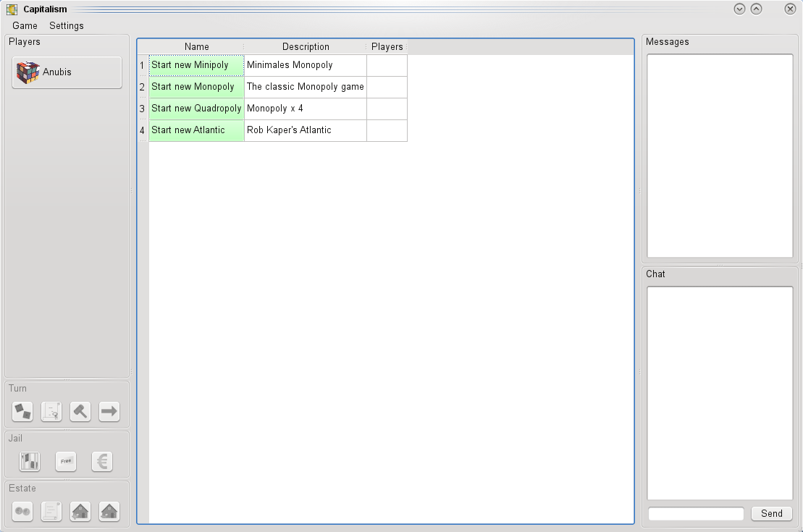803x532 pixels.
Task: Select row header 2 in the game table
Action: (143, 87)
